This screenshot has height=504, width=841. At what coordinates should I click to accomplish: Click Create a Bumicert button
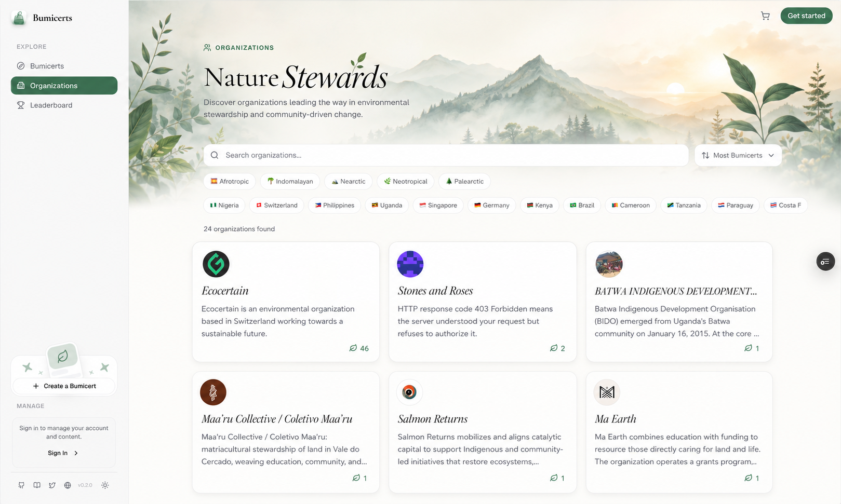click(x=64, y=386)
